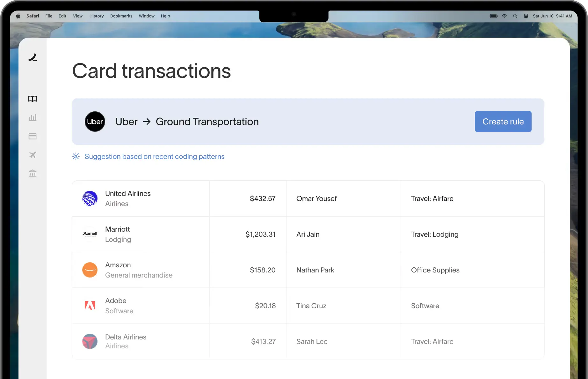Click the sparkle suggestion icon
This screenshot has height=379, width=588.
[76, 156]
